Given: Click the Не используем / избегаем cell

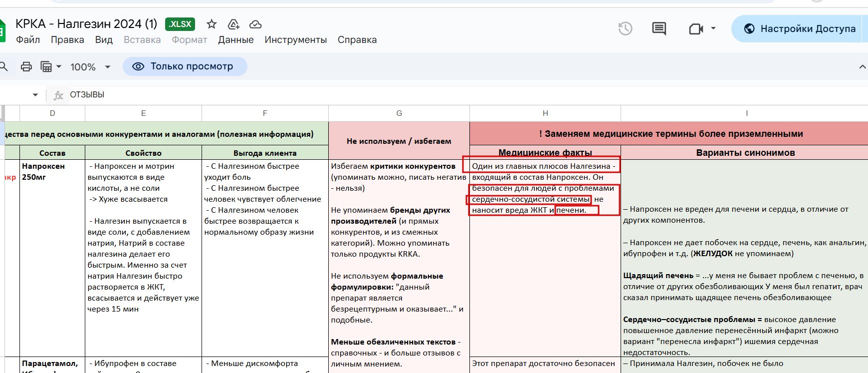Looking at the screenshot, I should [399, 141].
